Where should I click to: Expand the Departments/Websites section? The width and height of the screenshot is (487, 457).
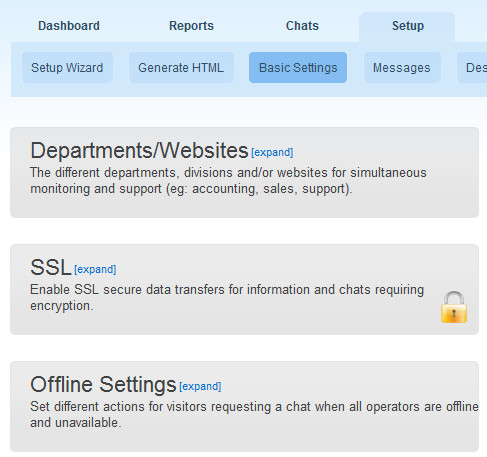click(x=272, y=153)
